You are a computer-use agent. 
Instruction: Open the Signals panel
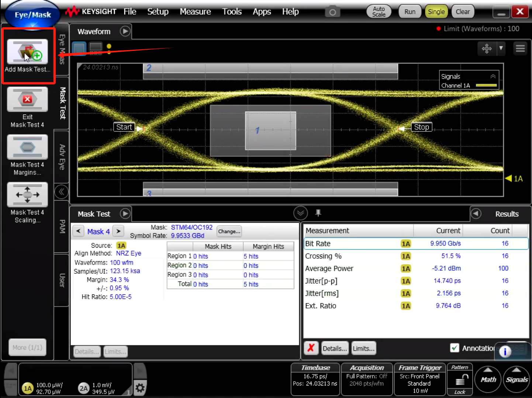tap(517, 379)
